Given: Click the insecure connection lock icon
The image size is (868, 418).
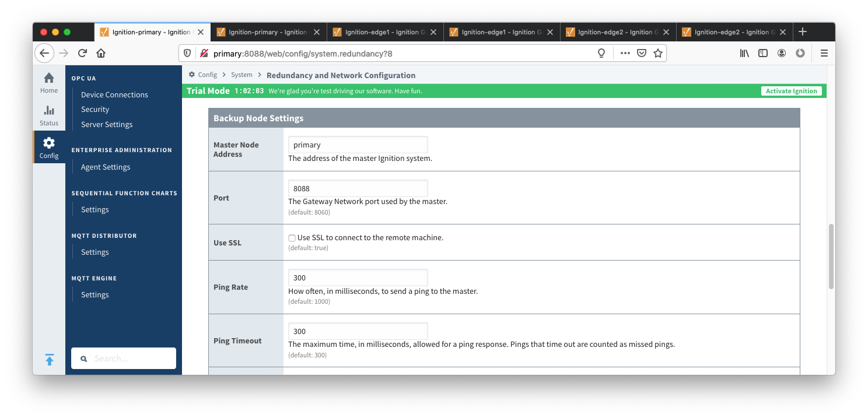Looking at the screenshot, I should coord(204,53).
